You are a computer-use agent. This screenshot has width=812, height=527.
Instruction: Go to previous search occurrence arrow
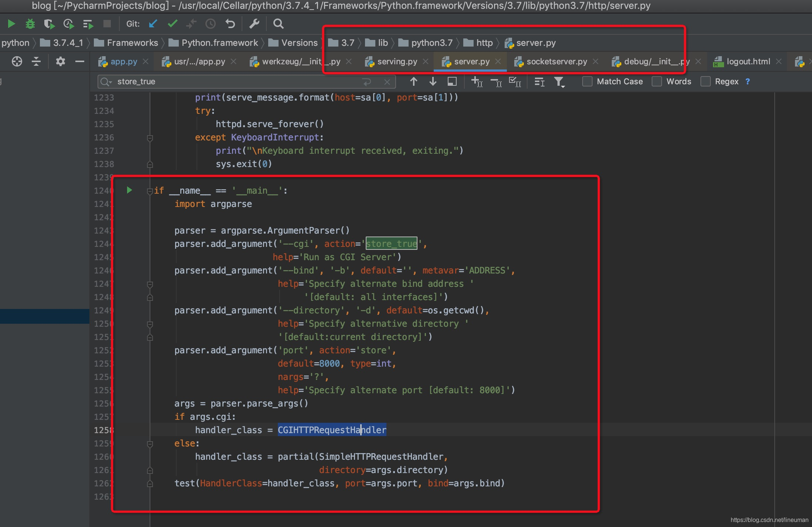414,81
